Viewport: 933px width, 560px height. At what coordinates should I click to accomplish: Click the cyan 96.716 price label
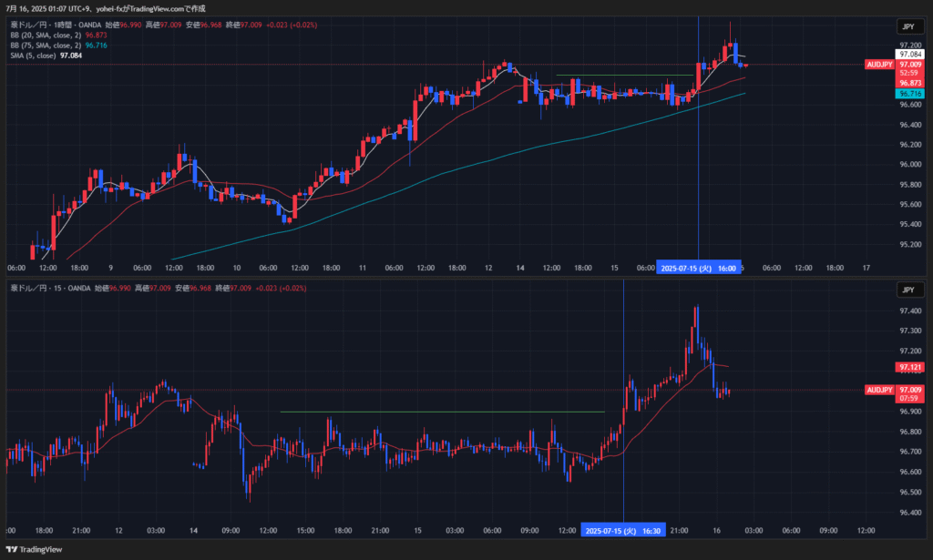click(x=910, y=94)
